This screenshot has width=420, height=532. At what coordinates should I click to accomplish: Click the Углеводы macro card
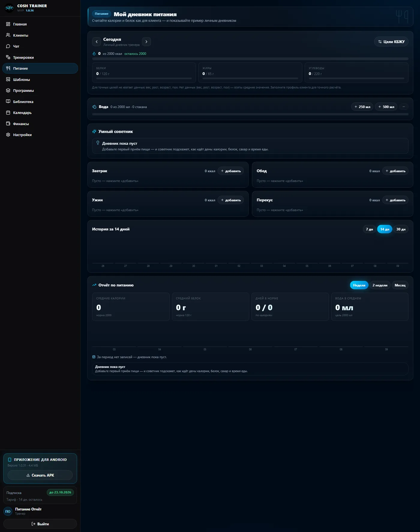point(356,73)
